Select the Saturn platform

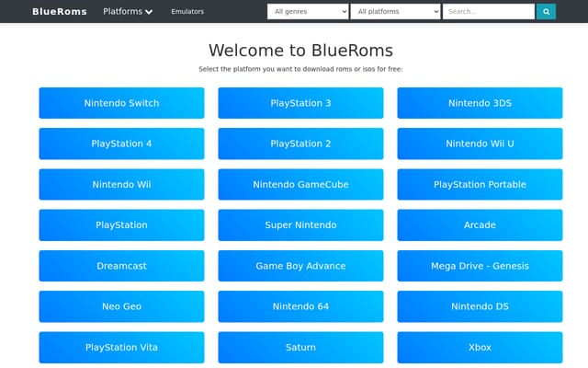pos(300,348)
